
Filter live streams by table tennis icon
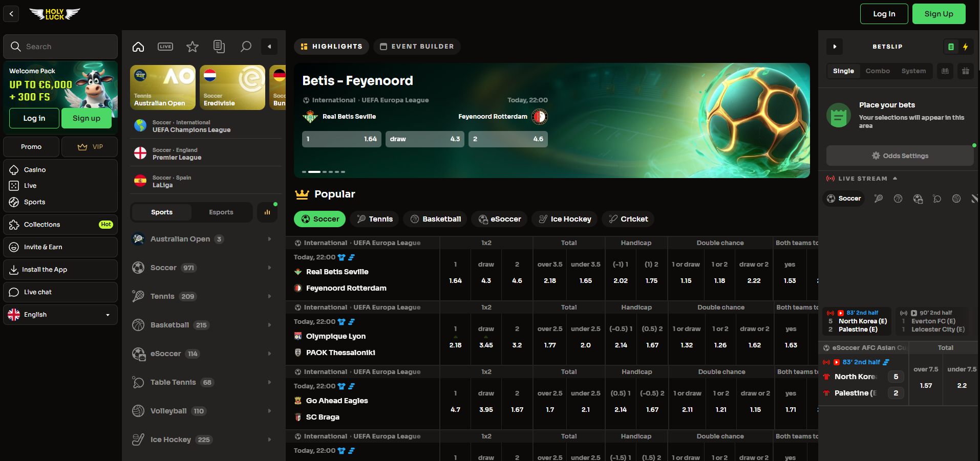(x=937, y=199)
